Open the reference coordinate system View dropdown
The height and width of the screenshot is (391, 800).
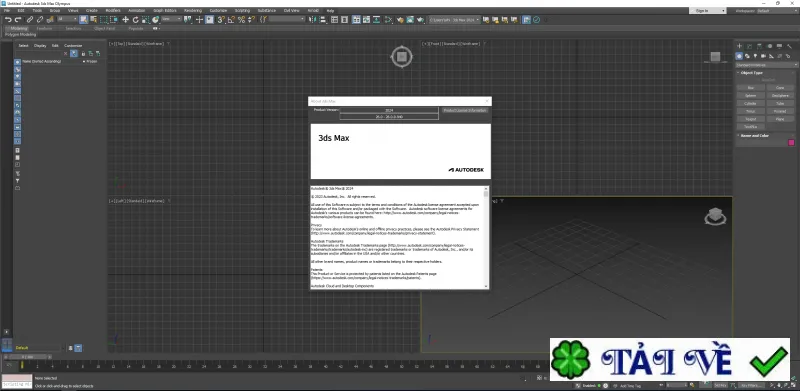pyautogui.click(x=171, y=19)
